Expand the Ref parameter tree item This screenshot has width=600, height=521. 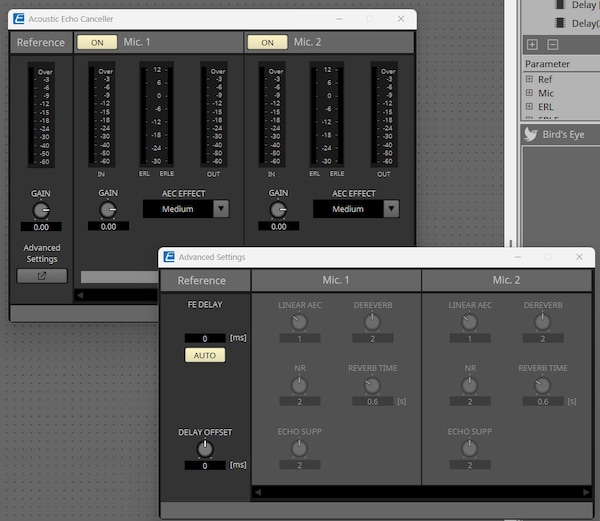pos(529,79)
